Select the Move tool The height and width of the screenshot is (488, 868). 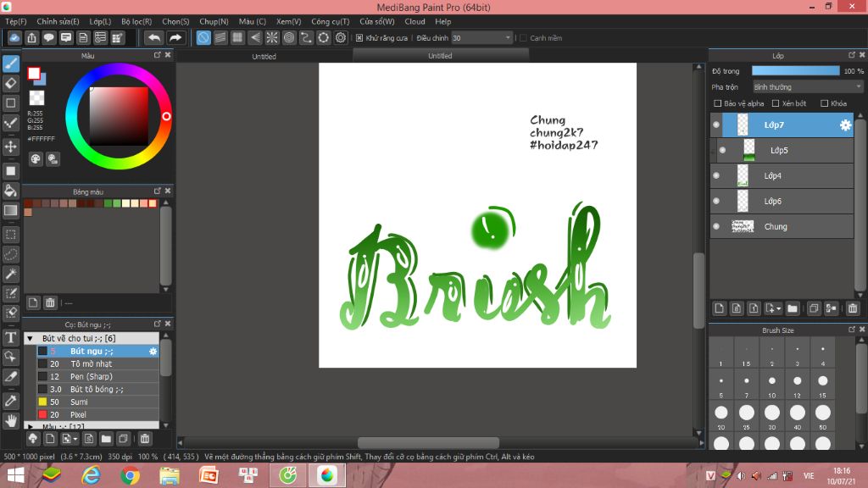coord(10,147)
